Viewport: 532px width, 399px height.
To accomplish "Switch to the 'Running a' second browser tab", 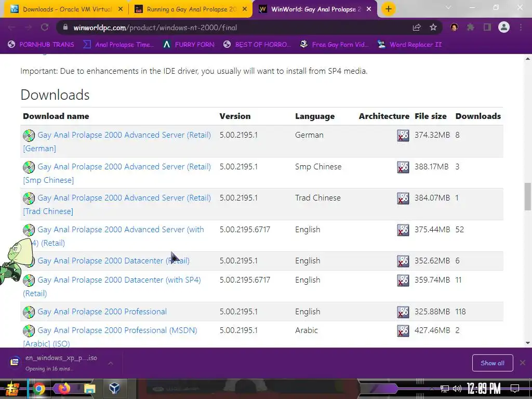I will point(190,9).
